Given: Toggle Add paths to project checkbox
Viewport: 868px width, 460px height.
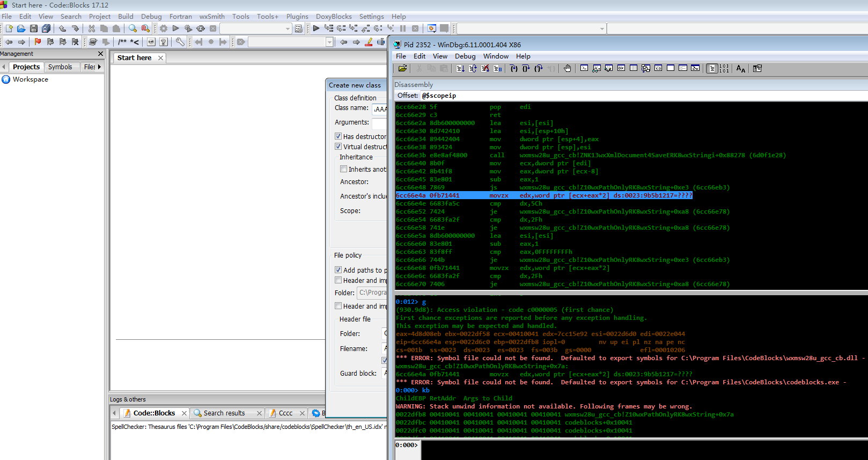Looking at the screenshot, I should click(339, 270).
